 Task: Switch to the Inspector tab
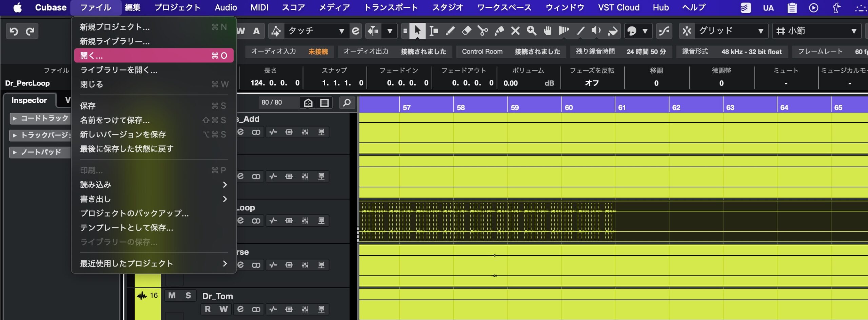(29, 100)
